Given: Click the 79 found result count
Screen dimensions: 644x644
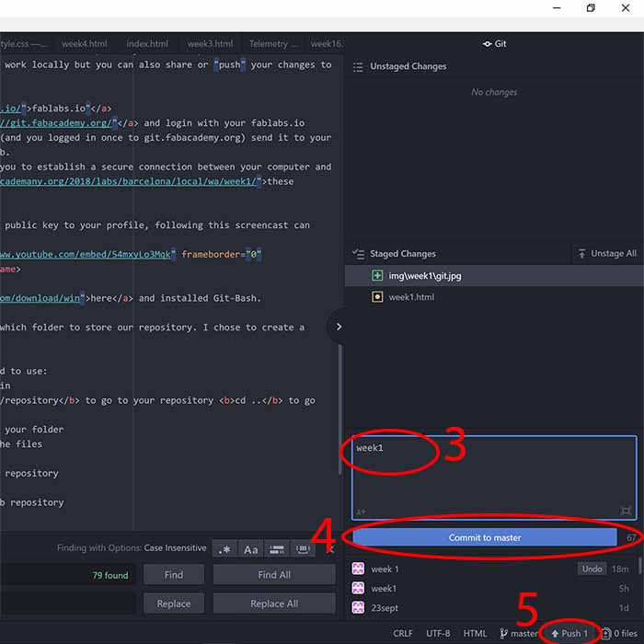Looking at the screenshot, I should pos(110,575).
